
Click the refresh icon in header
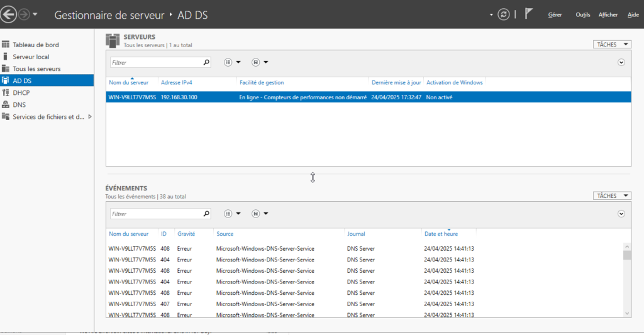(503, 14)
